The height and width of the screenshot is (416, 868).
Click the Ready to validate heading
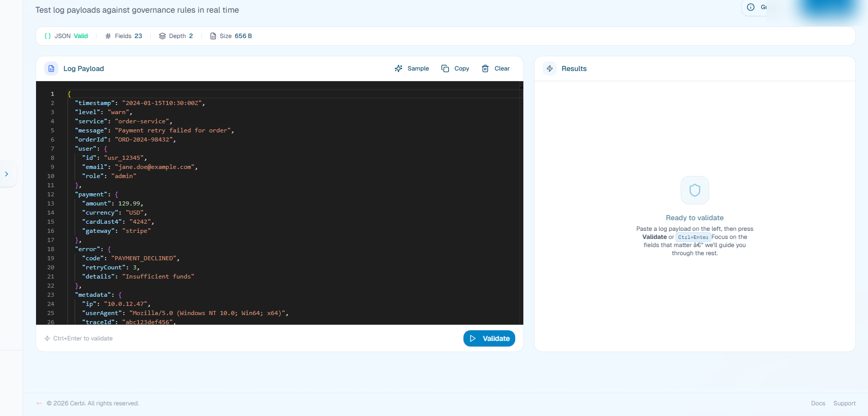click(x=695, y=218)
